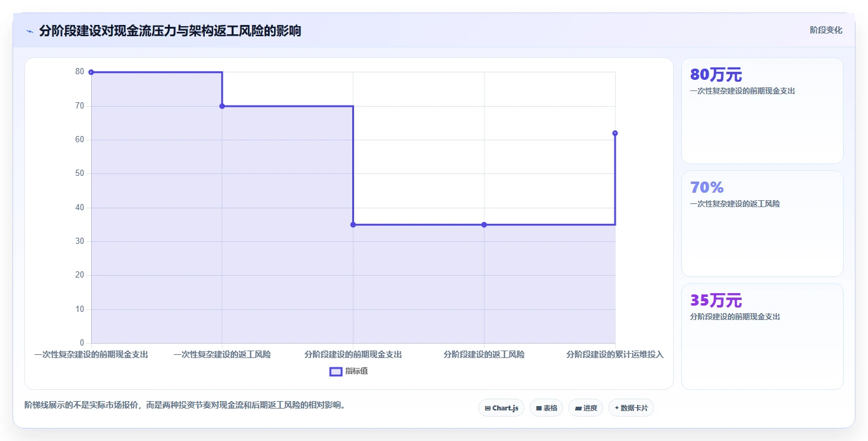Click y-axis tick label 0

[82, 343]
